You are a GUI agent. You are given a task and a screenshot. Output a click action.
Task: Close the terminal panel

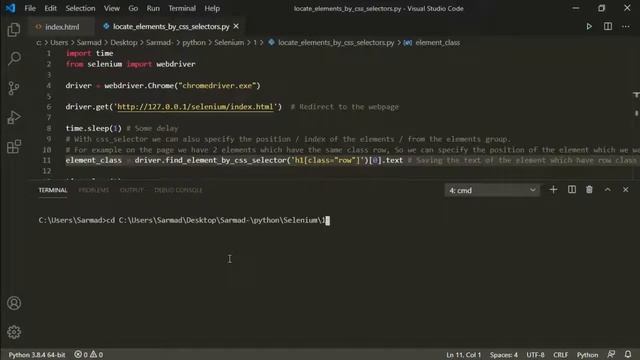(626, 190)
